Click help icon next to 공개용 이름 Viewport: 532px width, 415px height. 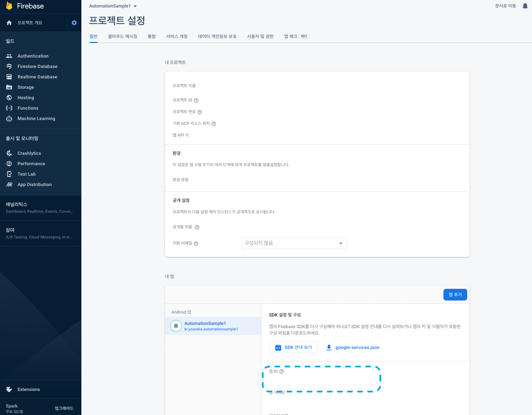point(197,227)
